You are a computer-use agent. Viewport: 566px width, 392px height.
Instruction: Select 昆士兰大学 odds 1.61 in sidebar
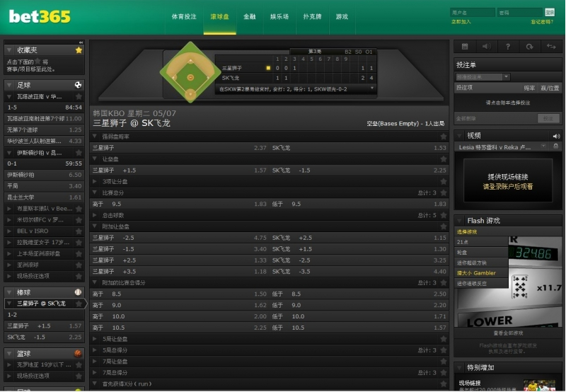45,197
